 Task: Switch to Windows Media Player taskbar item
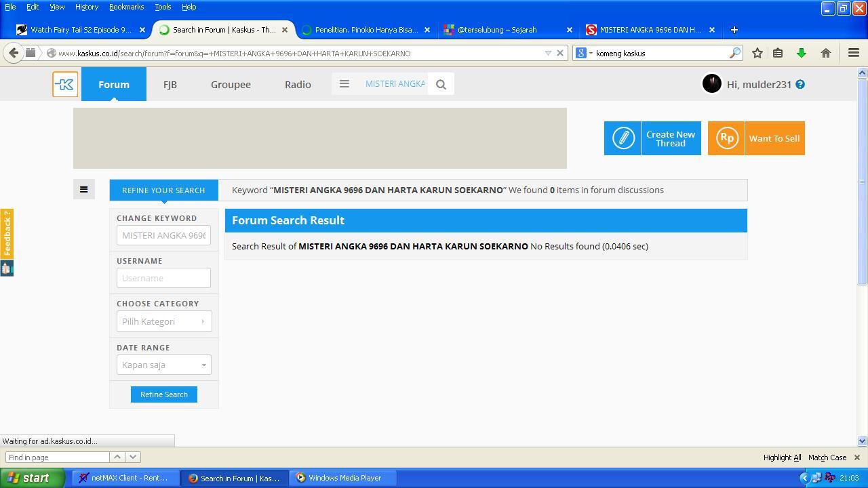(x=343, y=478)
